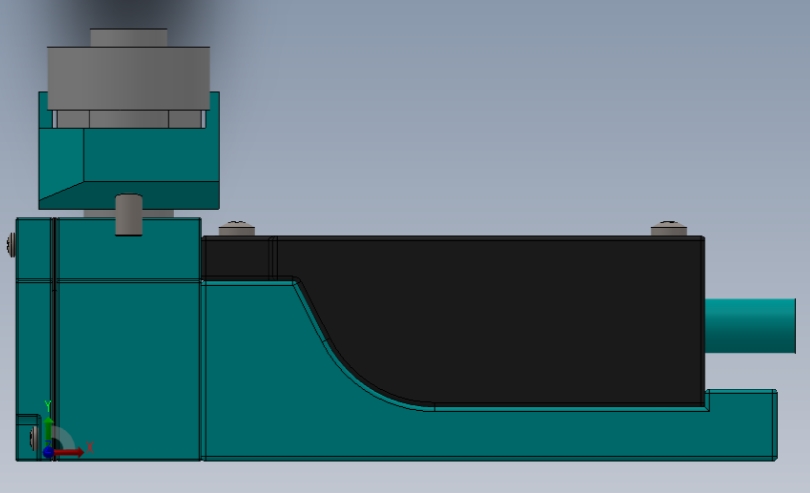
Task: Pick the right screw head atop the black cover
Action: point(669,228)
